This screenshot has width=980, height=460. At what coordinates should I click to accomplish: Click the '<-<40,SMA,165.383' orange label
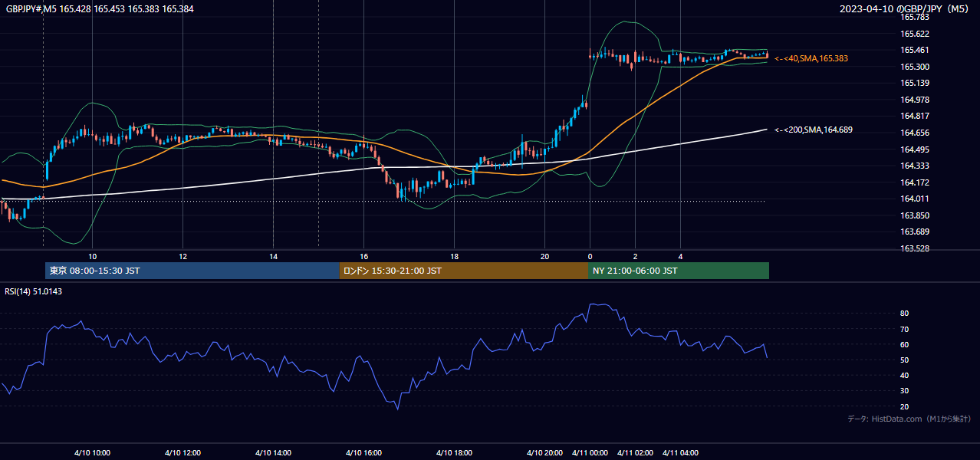[x=811, y=58]
